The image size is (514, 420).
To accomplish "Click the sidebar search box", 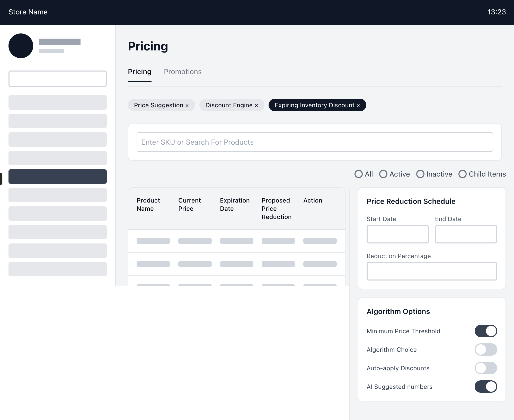I will pos(58,79).
